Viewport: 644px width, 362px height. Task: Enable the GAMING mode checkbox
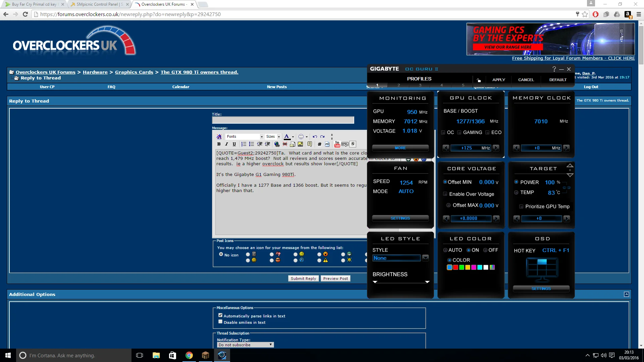pyautogui.click(x=459, y=132)
